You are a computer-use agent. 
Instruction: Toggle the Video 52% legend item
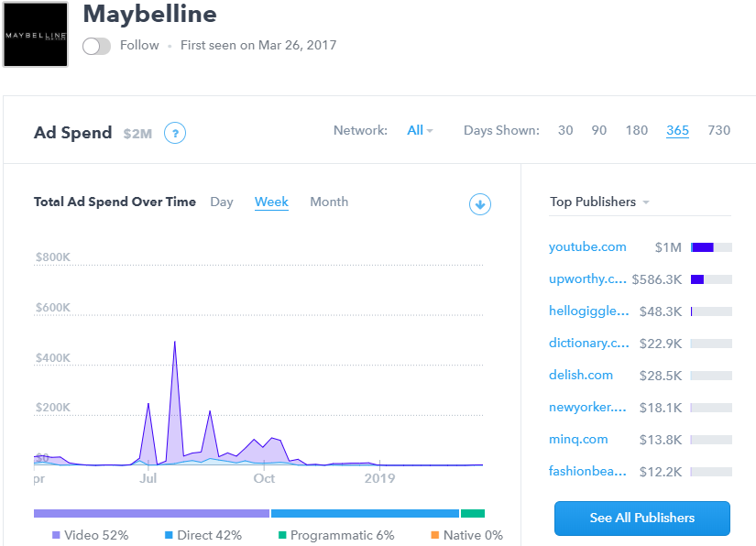(90, 535)
